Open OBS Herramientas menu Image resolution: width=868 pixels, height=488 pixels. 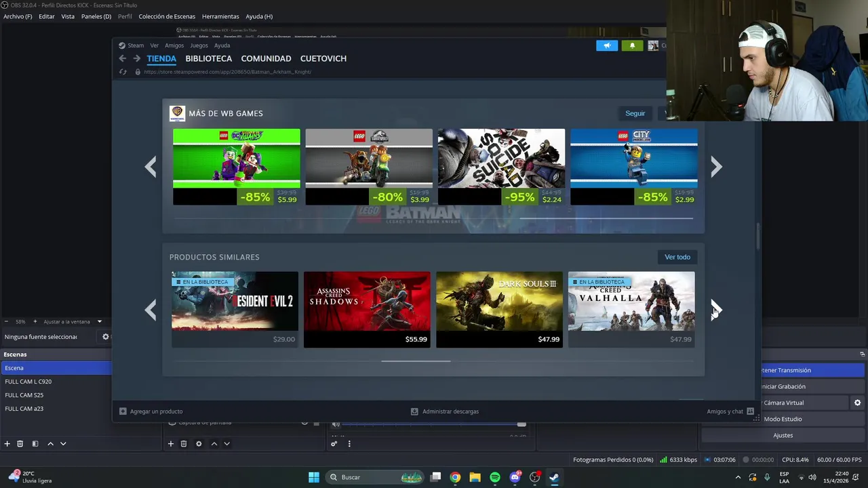click(x=220, y=16)
